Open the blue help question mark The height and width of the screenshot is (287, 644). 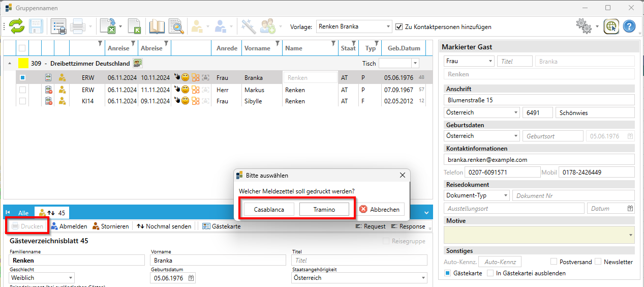629,26
